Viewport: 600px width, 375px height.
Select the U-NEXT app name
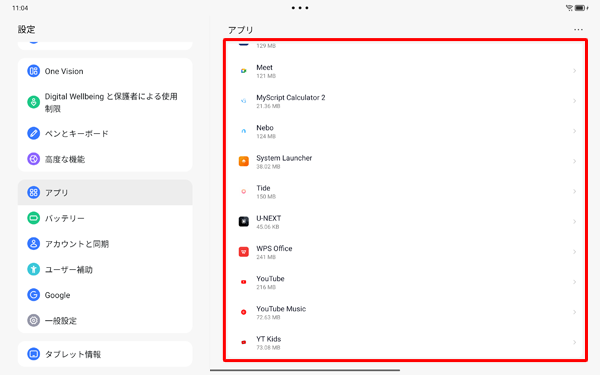[x=269, y=218]
